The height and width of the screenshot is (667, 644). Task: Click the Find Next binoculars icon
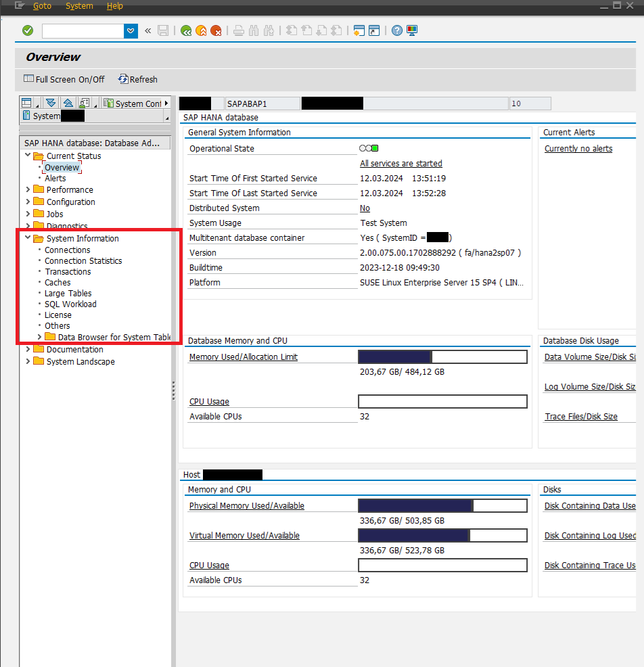[x=269, y=30]
